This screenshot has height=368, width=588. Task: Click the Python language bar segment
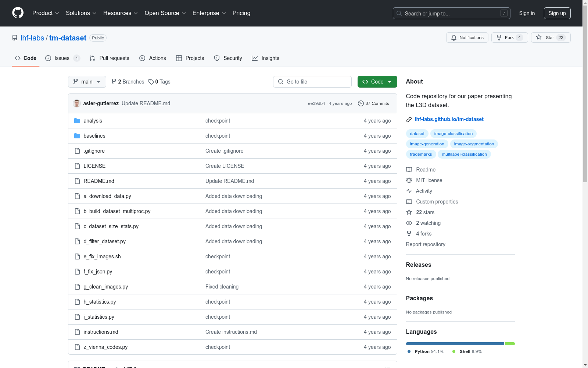point(455,344)
